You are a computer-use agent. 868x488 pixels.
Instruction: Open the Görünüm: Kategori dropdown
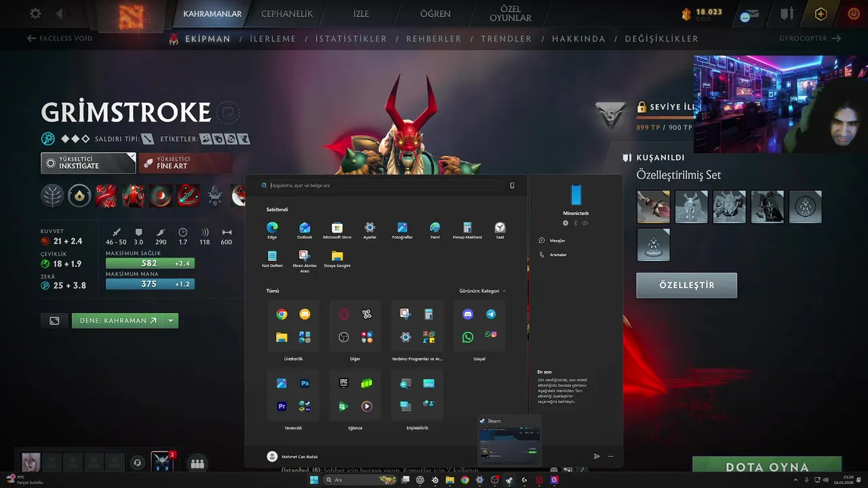[482, 291]
